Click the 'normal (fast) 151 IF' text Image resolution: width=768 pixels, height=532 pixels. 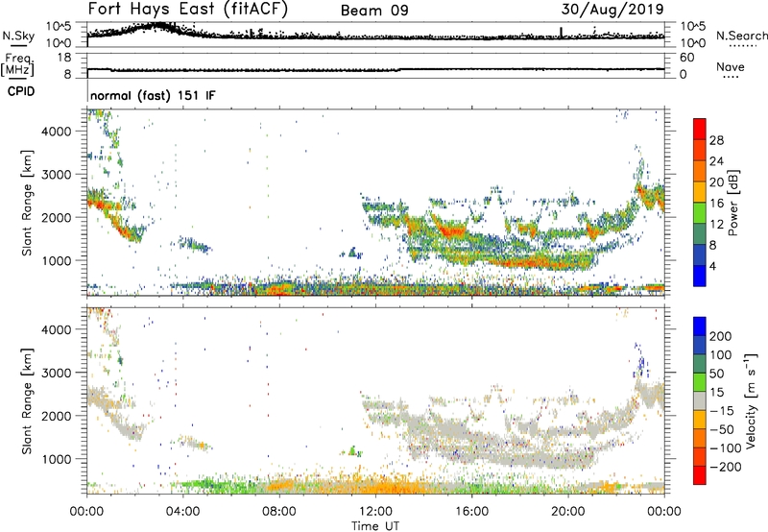(x=153, y=95)
